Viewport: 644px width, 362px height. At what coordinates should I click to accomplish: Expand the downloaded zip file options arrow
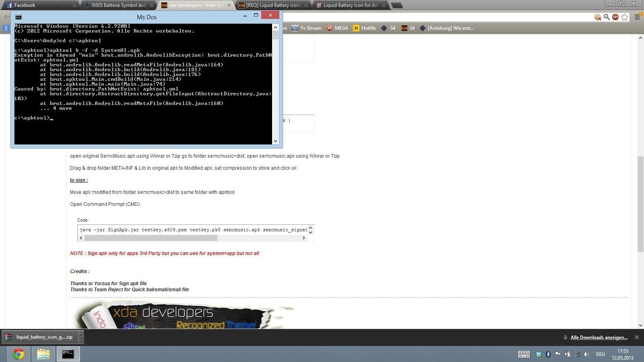81,337
